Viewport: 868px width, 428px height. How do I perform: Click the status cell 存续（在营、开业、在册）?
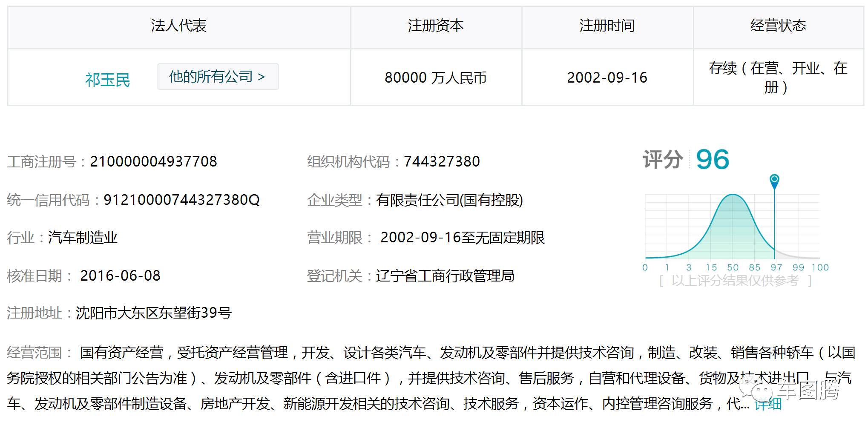pyautogui.click(x=779, y=77)
